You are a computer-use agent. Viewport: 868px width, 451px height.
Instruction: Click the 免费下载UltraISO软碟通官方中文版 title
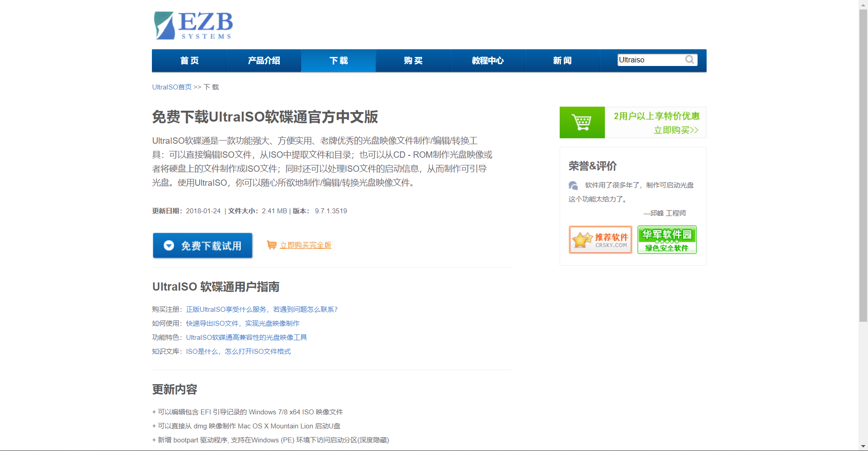point(265,117)
